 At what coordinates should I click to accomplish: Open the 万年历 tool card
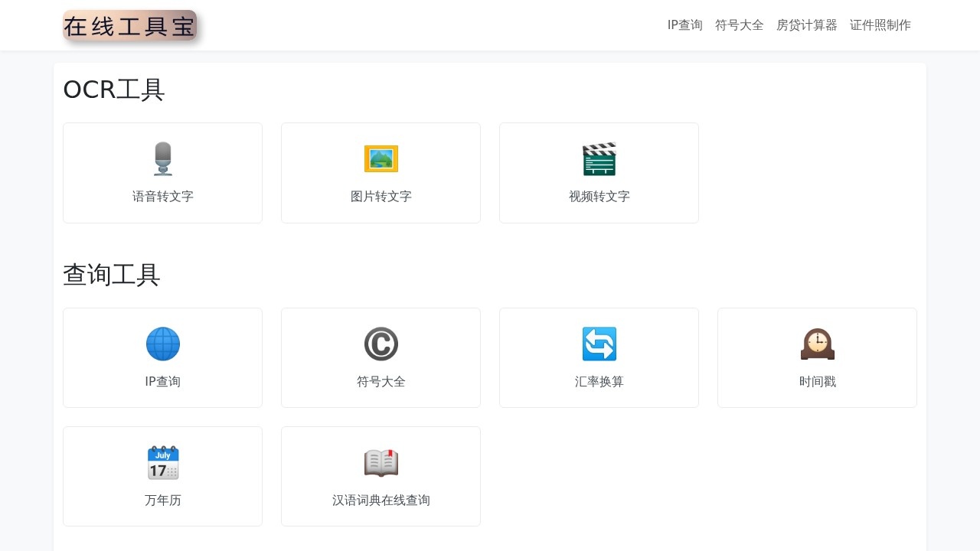[162, 476]
